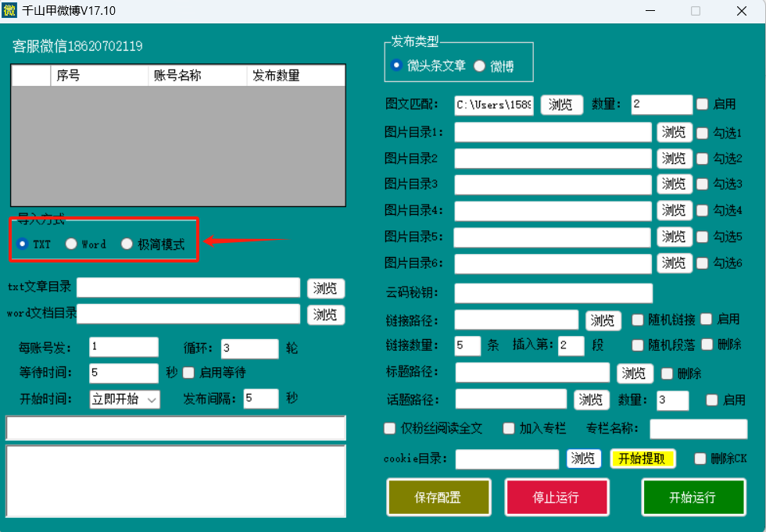Click 浏览 beside 图文匹配 path
The image size is (766, 532).
(x=562, y=105)
